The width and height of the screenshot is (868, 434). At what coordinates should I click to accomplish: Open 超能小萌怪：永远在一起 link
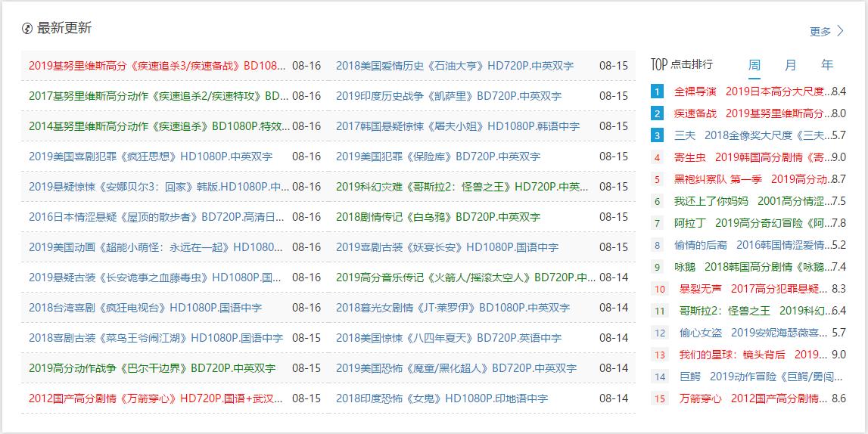click(156, 246)
